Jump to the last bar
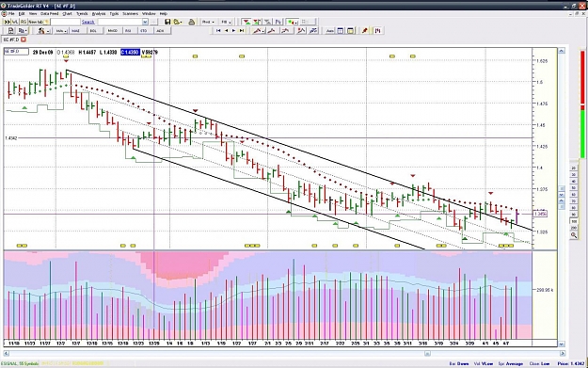Viewport: 588px width, 368px height. coord(242,31)
